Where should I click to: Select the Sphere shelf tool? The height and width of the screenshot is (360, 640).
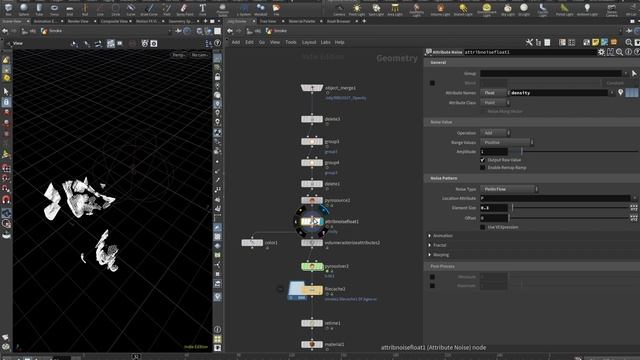point(24,9)
